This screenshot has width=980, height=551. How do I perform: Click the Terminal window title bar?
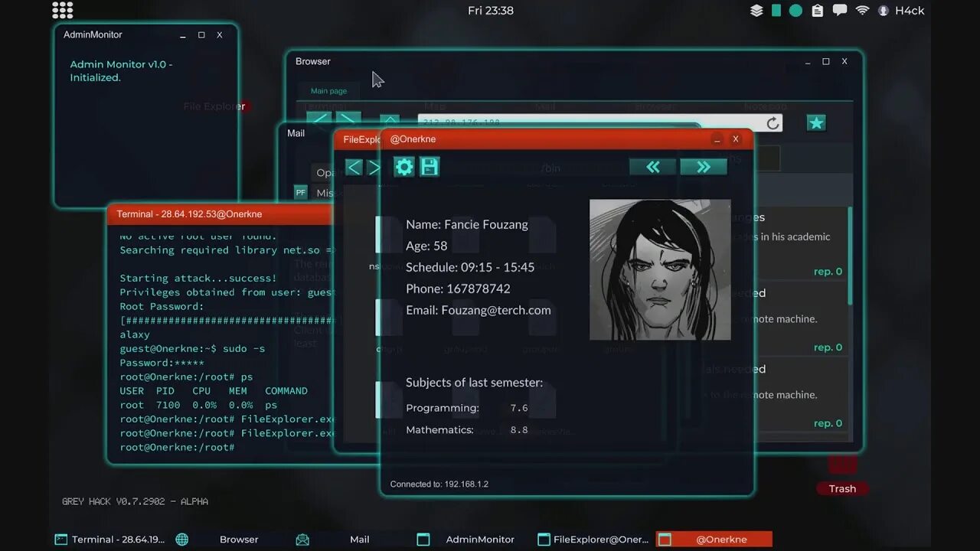coord(222,214)
